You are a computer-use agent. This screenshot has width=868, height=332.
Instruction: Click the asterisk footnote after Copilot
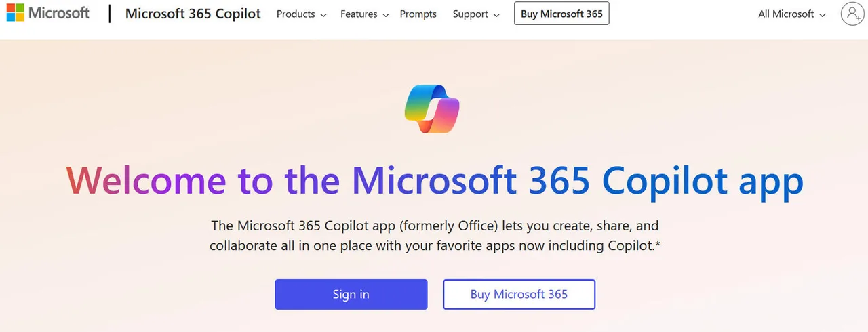pos(658,244)
